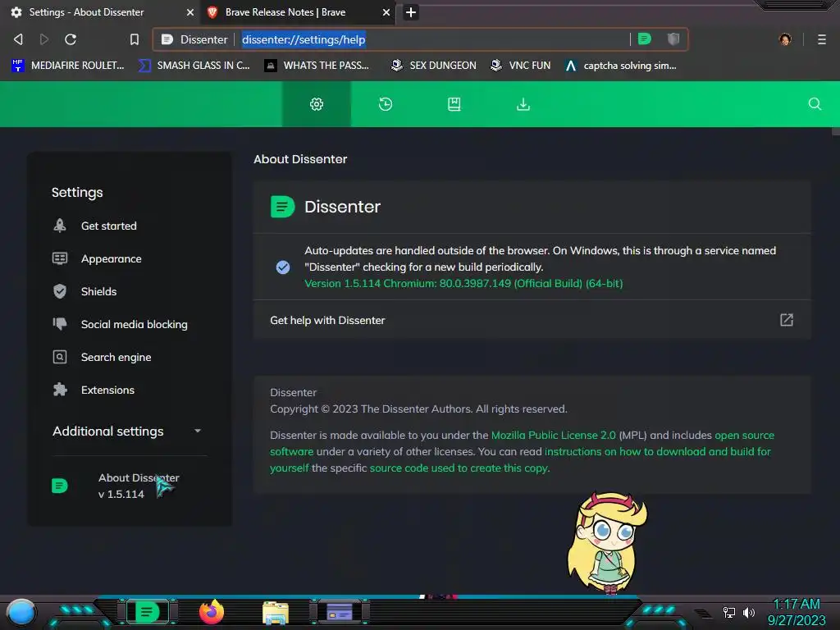The height and width of the screenshot is (630, 840).
Task: Open VNC FUN bookmark
Action: [x=521, y=66]
